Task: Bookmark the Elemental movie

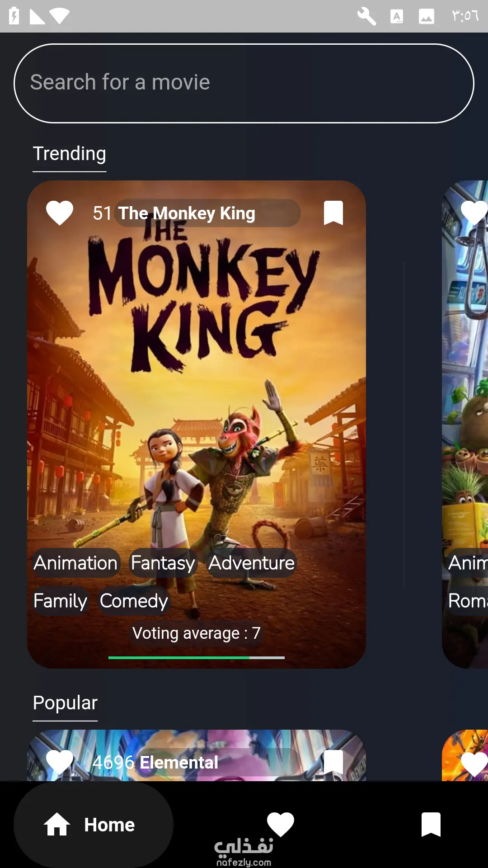Action: 333,762
